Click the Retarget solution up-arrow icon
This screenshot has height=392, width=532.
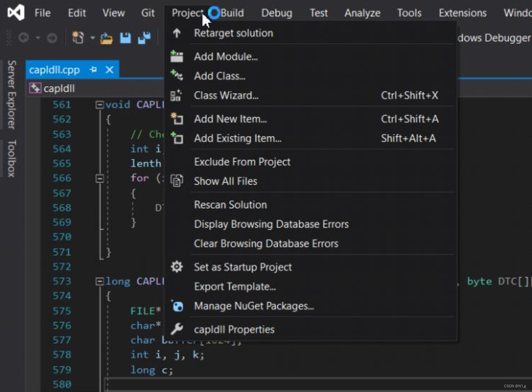click(176, 33)
